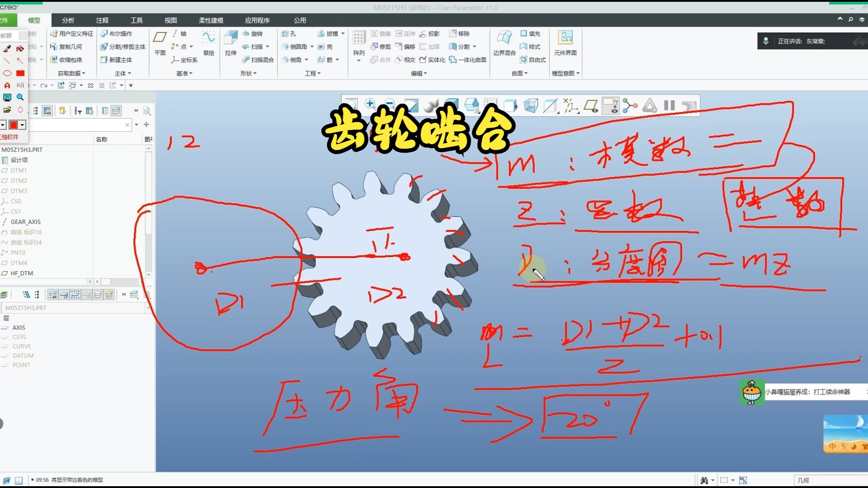The image size is (868, 488).
Task: Activate the Shell tool
Action: point(329,47)
